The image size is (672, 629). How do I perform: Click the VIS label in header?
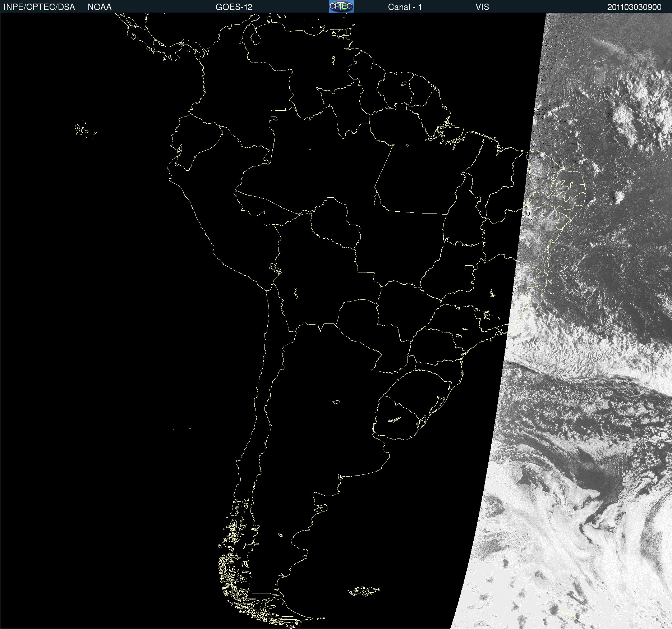482,7
